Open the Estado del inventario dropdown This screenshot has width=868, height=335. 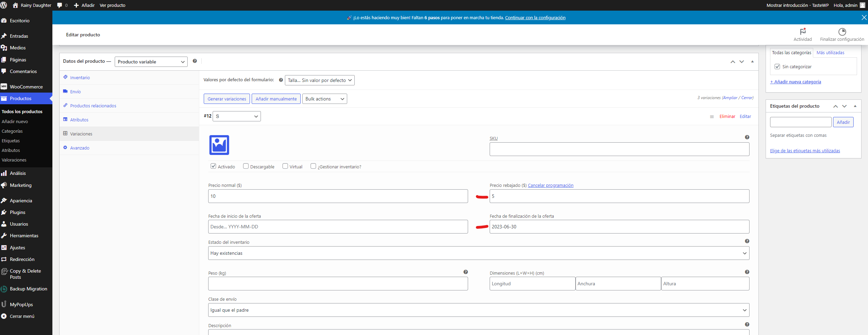tap(478, 253)
